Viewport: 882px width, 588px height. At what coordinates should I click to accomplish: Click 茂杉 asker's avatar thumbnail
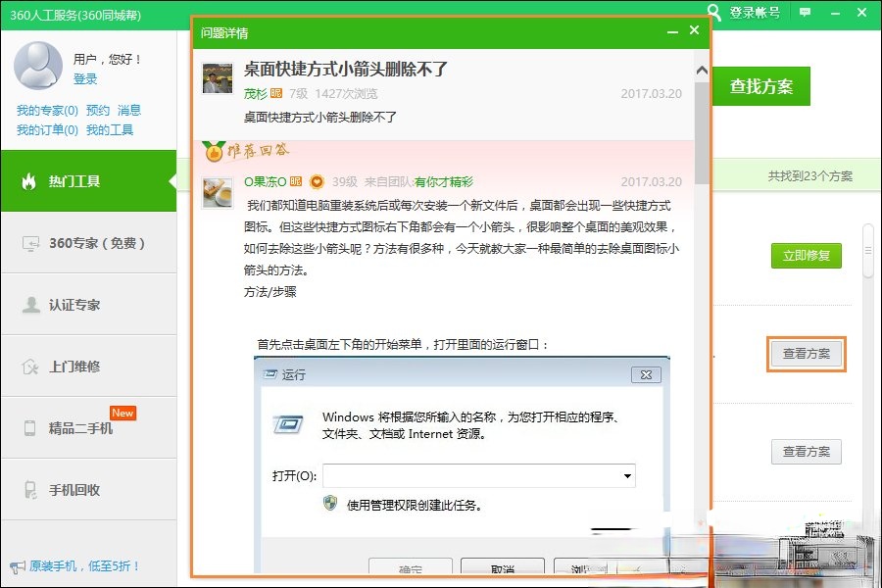pyautogui.click(x=217, y=78)
